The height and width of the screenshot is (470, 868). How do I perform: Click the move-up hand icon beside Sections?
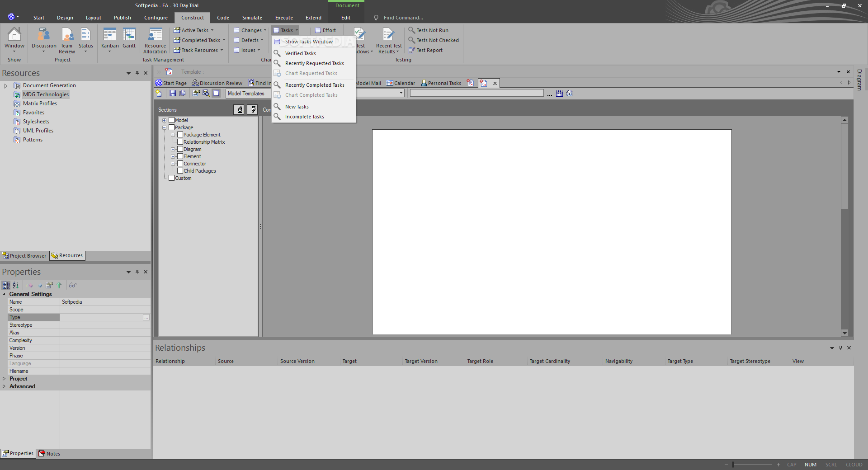[x=239, y=109]
